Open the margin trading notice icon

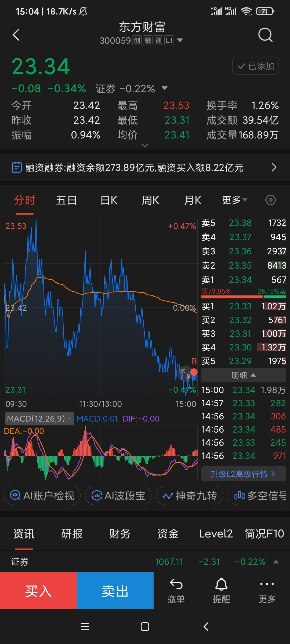point(17,167)
